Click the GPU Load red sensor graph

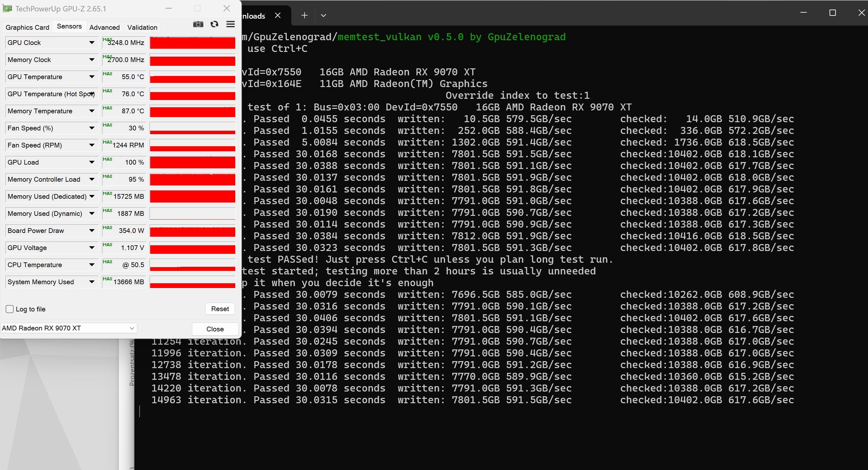(192, 162)
